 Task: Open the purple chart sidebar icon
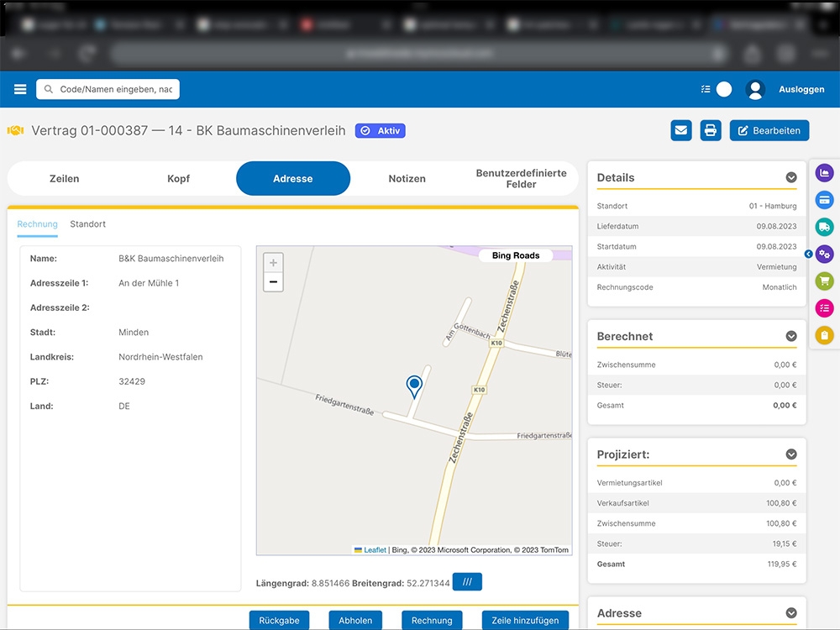coord(825,173)
